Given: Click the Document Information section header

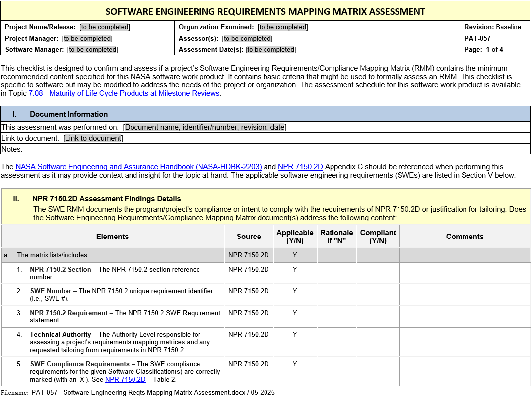Looking at the screenshot, I should coord(68,114).
